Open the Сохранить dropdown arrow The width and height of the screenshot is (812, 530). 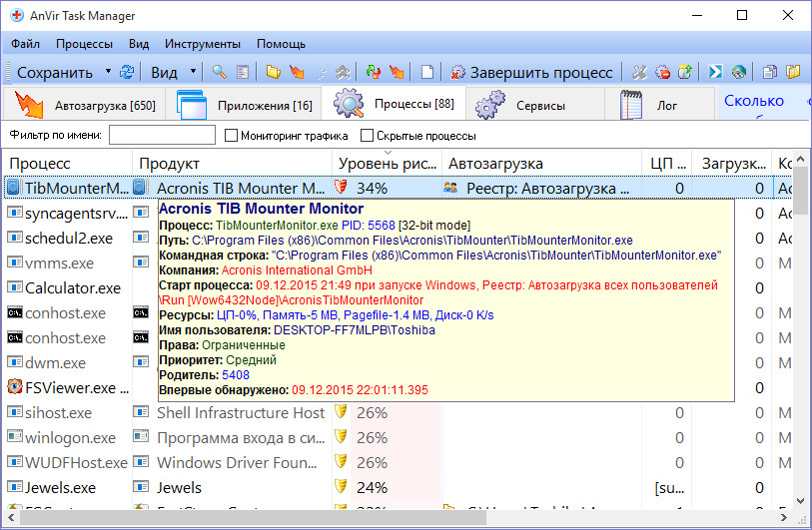[x=108, y=71]
